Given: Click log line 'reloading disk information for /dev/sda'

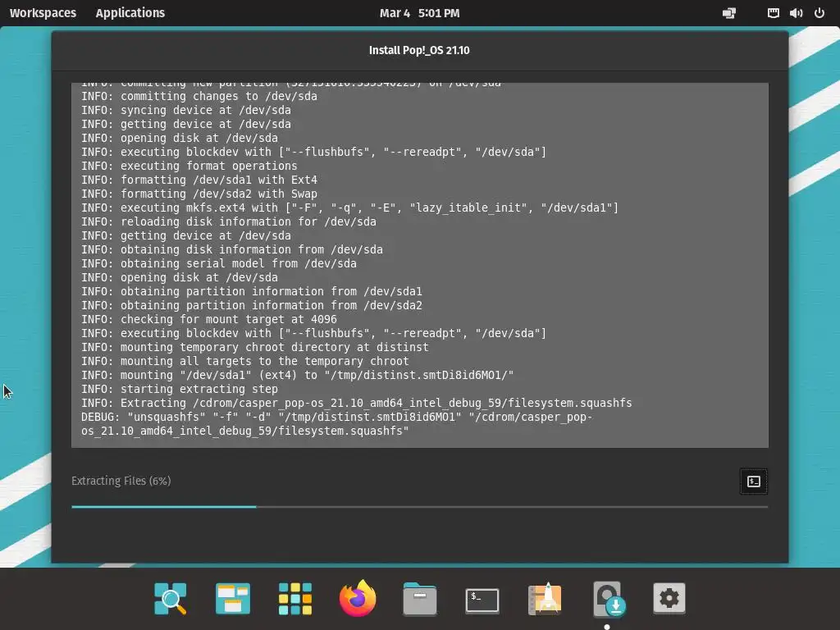Looking at the screenshot, I should point(229,221).
